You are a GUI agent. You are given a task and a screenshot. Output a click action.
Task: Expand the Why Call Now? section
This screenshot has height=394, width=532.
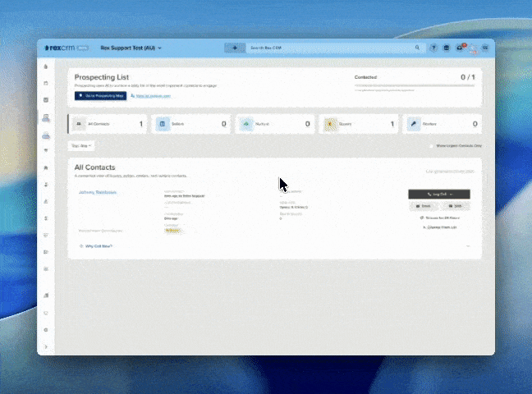click(96, 246)
